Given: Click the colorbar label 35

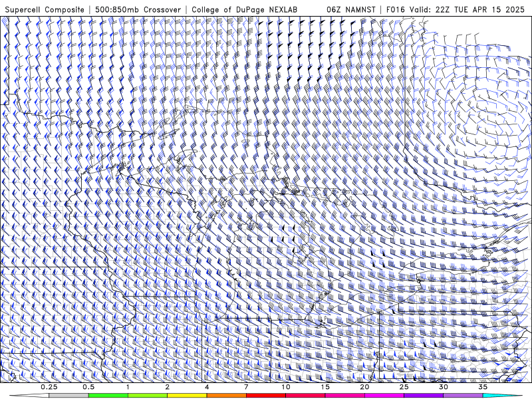Looking at the screenshot, I should pyautogui.click(x=483, y=387).
